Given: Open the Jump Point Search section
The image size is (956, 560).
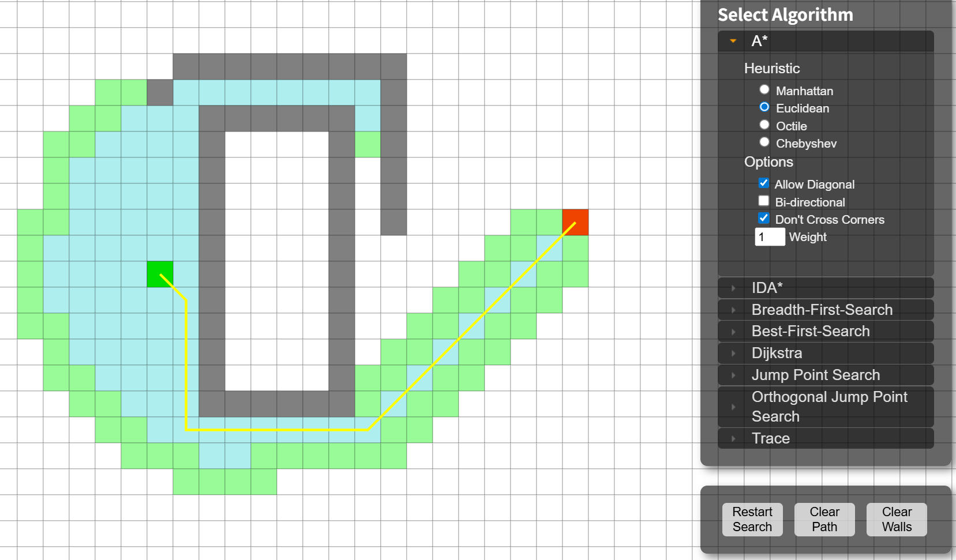Looking at the screenshot, I should point(826,375).
